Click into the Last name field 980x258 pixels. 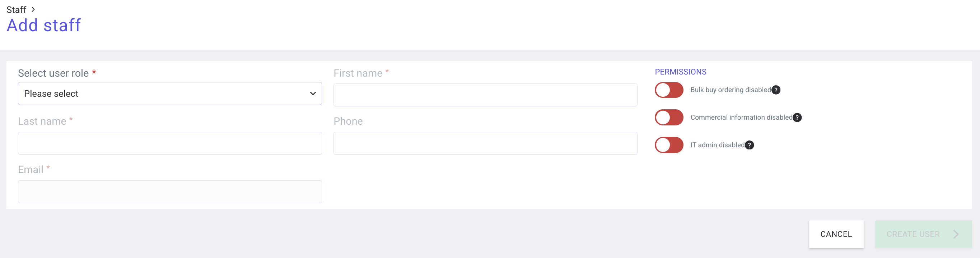[170, 143]
